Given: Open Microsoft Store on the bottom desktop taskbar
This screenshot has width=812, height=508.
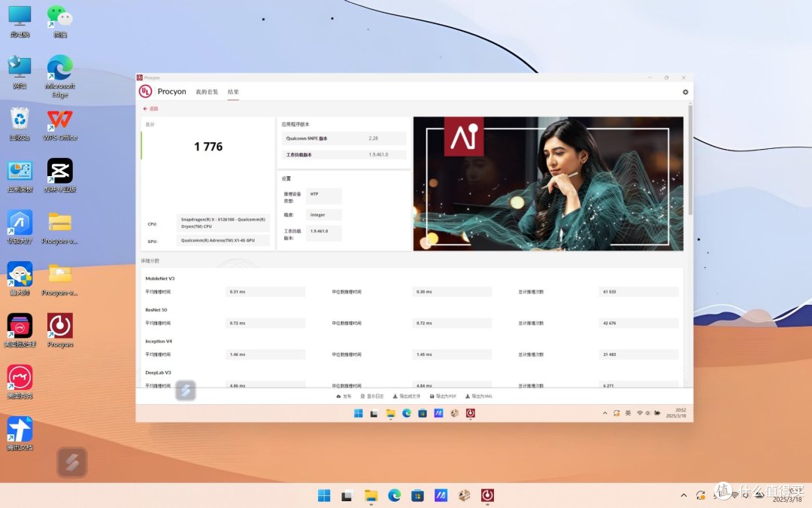Looking at the screenshot, I should (x=417, y=495).
